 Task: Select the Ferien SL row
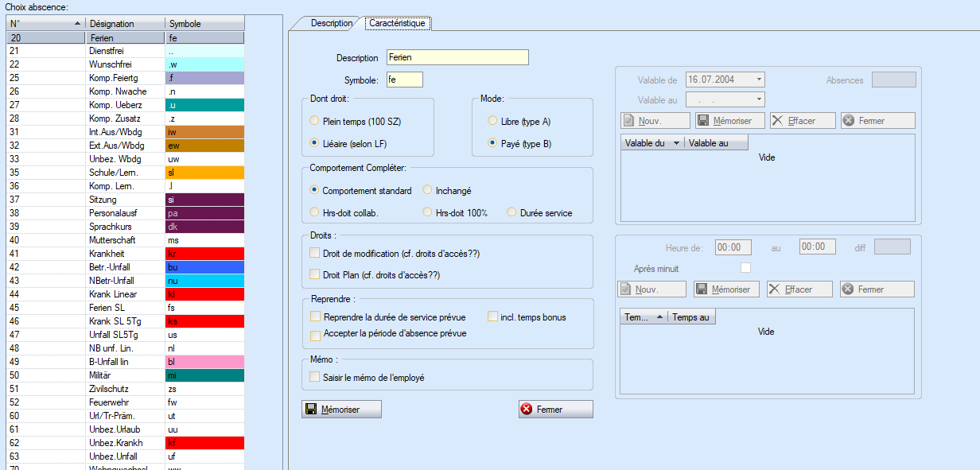pos(125,307)
